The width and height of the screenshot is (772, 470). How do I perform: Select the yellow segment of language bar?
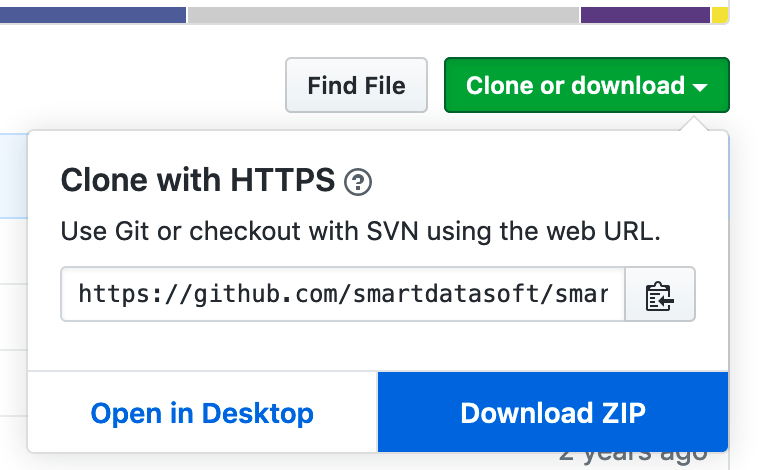tap(720, 15)
